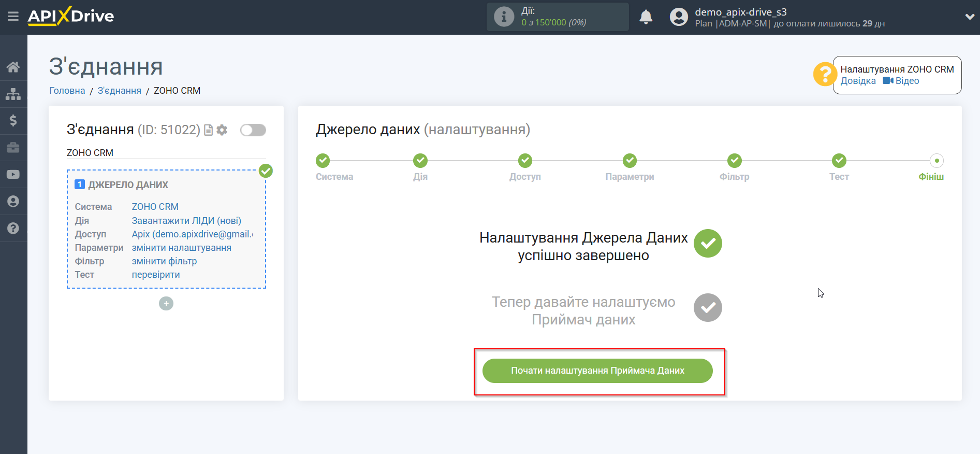The height and width of the screenshot is (454, 980).
Task: Open the video tutorials icon in sidebar
Action: tap(13, 175)
